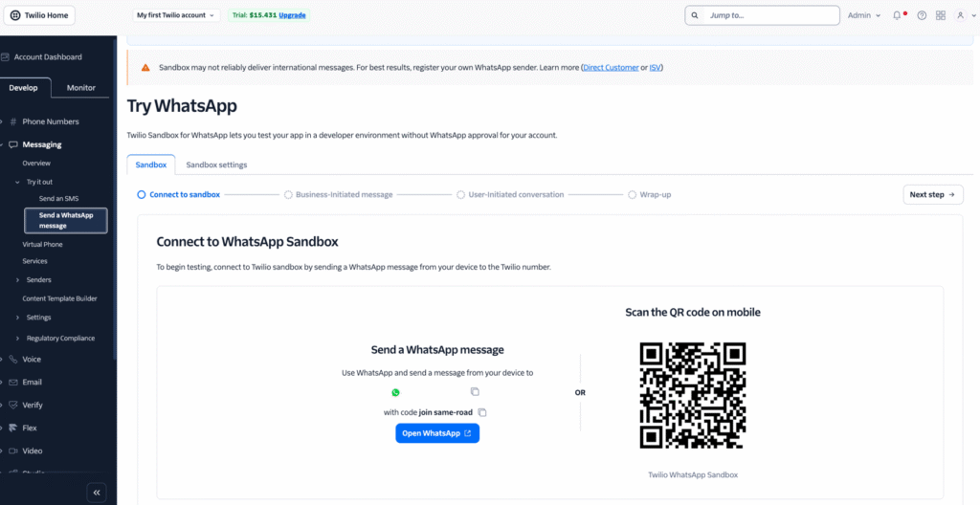Select the Sandbox tab
Screen dimensions: 980x505
click(150, 165)
